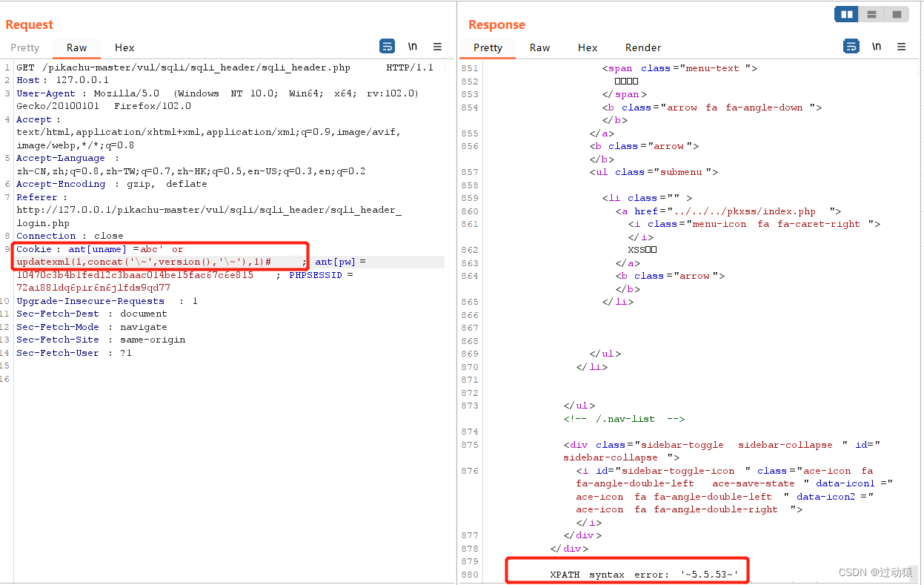
Task: Click the Sec-Fetch-Dest: document line
Action: click(x=92, y=314)
